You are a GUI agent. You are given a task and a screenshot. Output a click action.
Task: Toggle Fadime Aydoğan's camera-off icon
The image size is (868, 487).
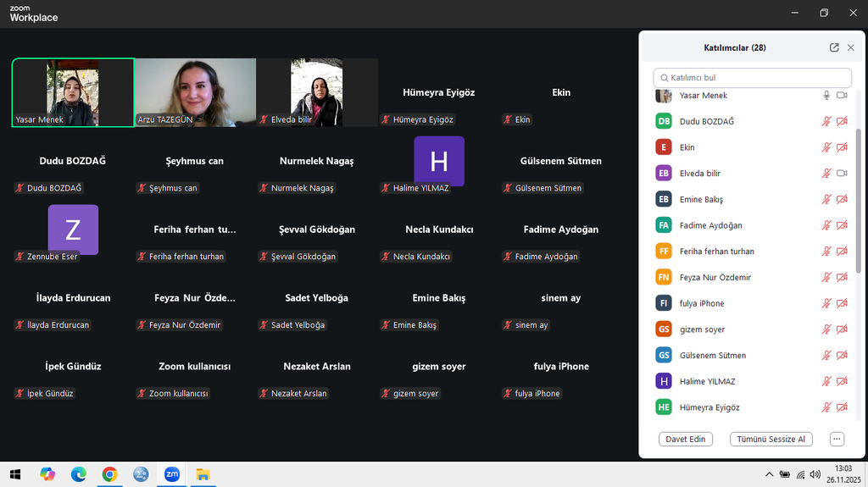[x=842, y=225]
